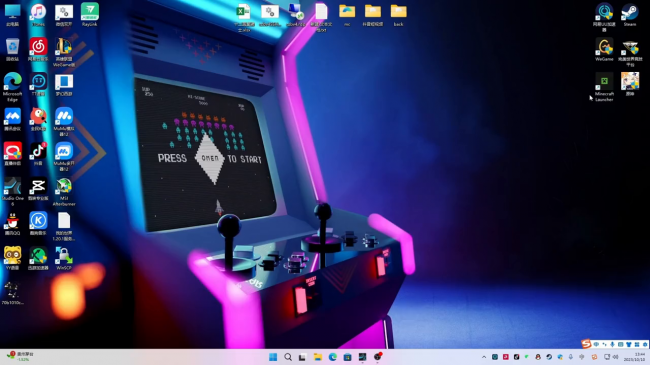The image size is (650, 365).
Task: Open File Explorer from taskbar
Action: 318,357
